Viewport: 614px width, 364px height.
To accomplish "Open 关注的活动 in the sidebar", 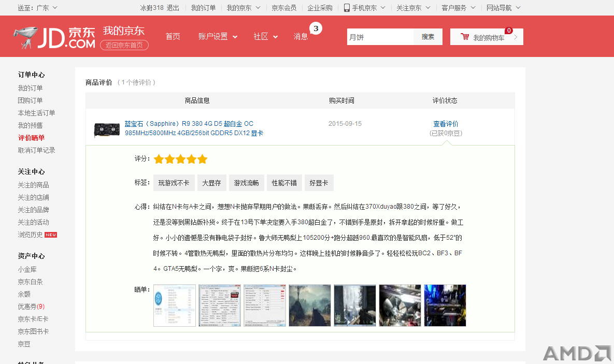I will pos(33,222).
